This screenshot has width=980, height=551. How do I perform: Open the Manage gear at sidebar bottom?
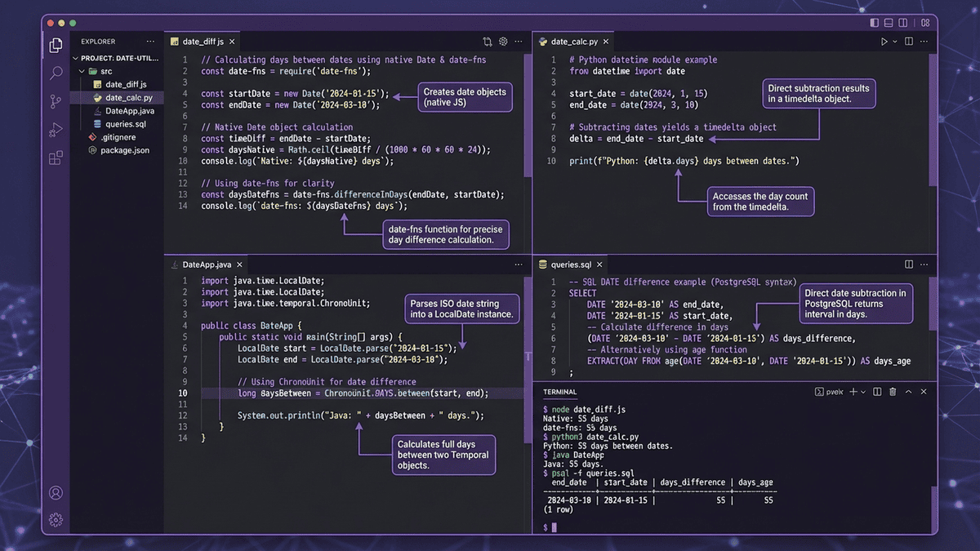[x=56, y=519]
